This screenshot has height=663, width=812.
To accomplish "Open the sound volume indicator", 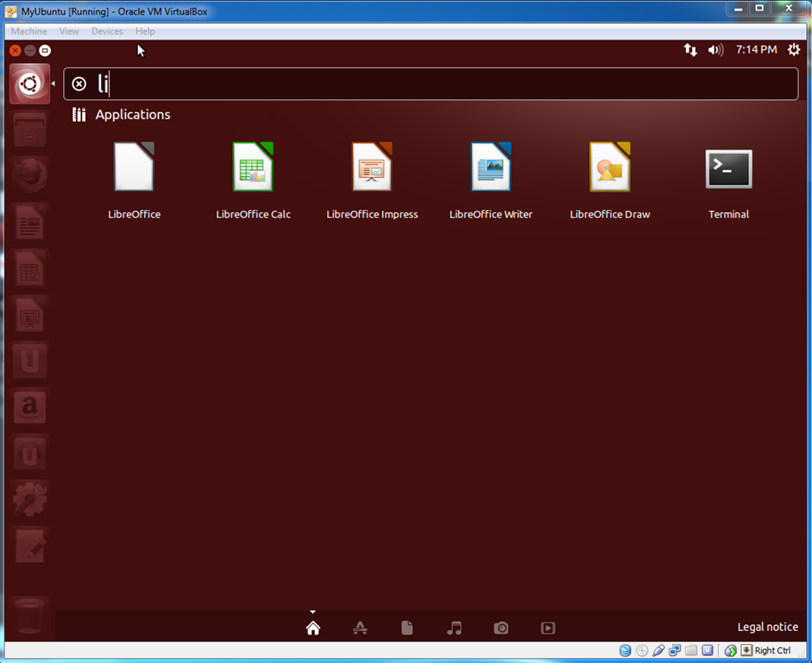I will point(715,50).
